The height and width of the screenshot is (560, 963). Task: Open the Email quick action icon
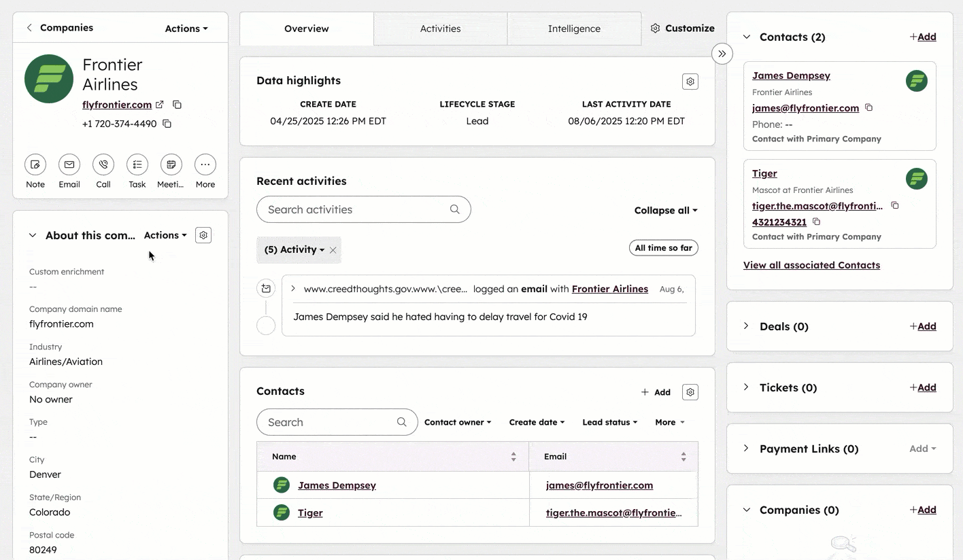pyautogui.click(x=69, y=164)
